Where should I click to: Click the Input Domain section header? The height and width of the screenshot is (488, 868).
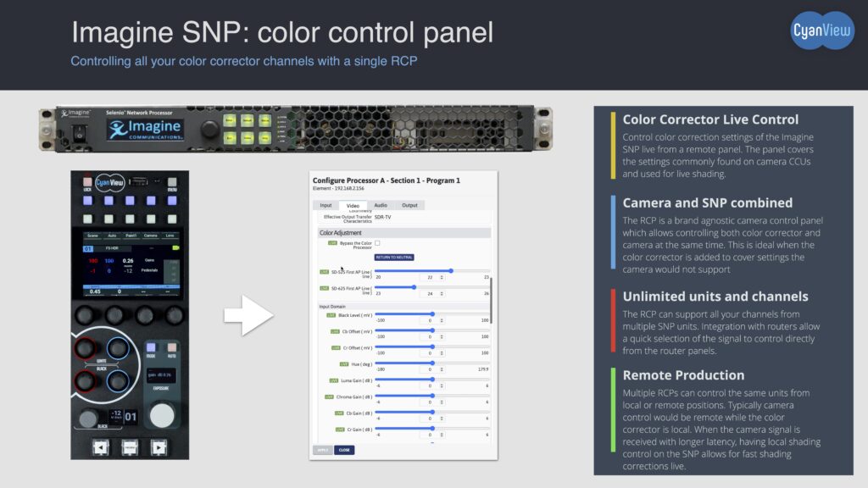pos(404,307)
